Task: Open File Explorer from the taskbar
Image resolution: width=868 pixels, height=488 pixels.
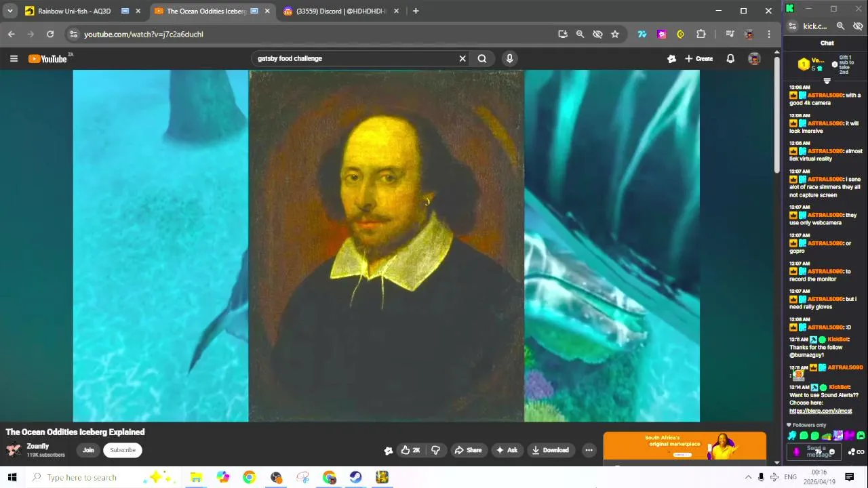Action: [x=196, y=477]
